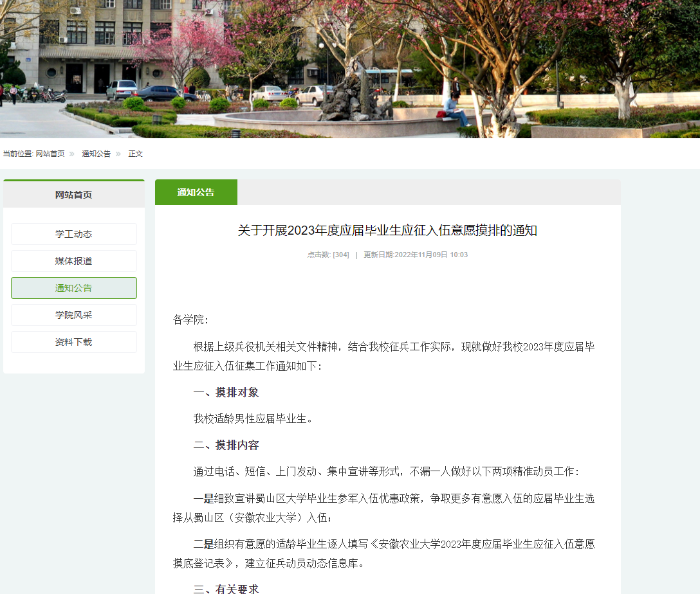Viewport: 700px width, 594px height.
Task: Open 通知公告 in the breadcrumb trail
Action: click(96, 154)
